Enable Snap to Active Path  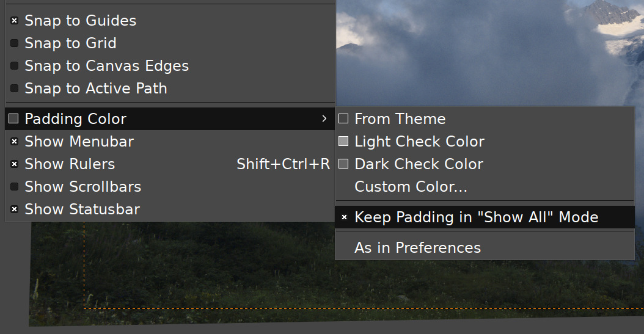(14, 88)
